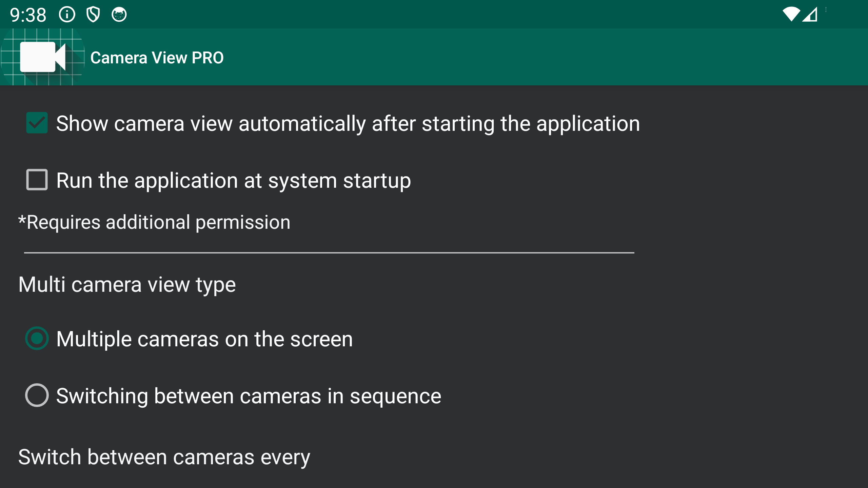Image resolution: width=868 pixels, height=488 pixels.
Task: Click the 'Show camera view automatically' label text
Action: 348,123
